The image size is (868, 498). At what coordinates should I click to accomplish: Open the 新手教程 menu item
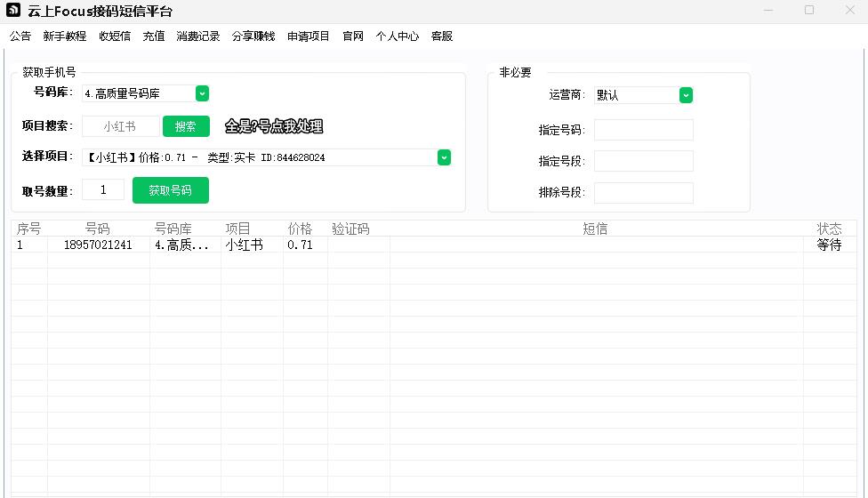coord(65,36)
